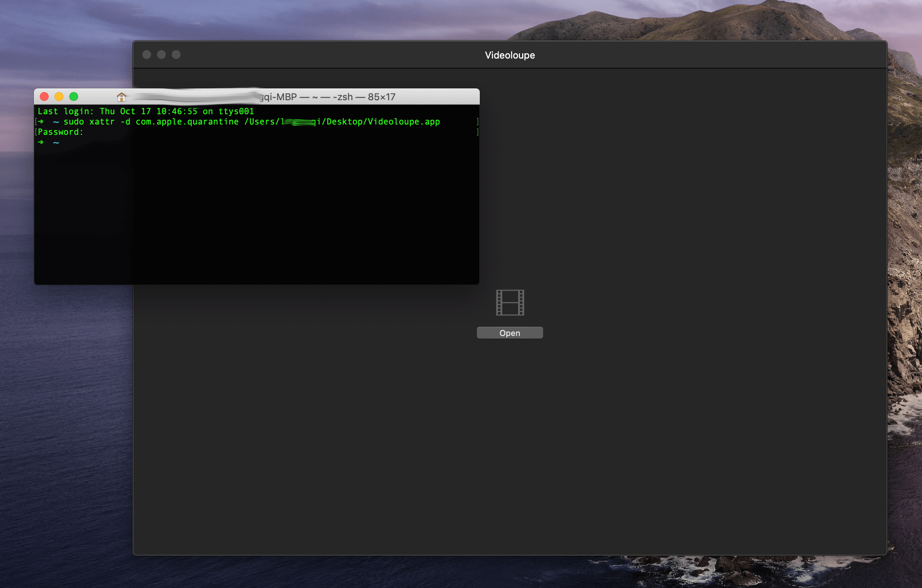Click Videoloupe's gray close button
Screen dimensions: 922x588
[147, 55]
